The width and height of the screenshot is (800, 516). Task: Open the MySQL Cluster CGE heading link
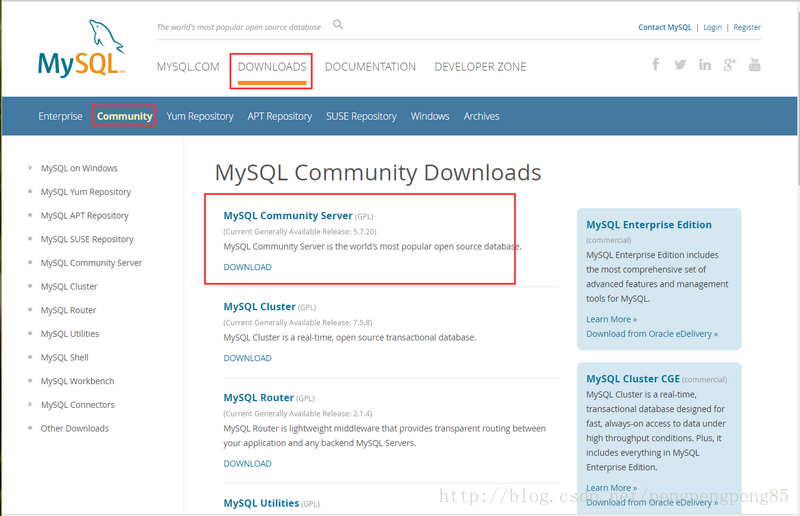633,379
